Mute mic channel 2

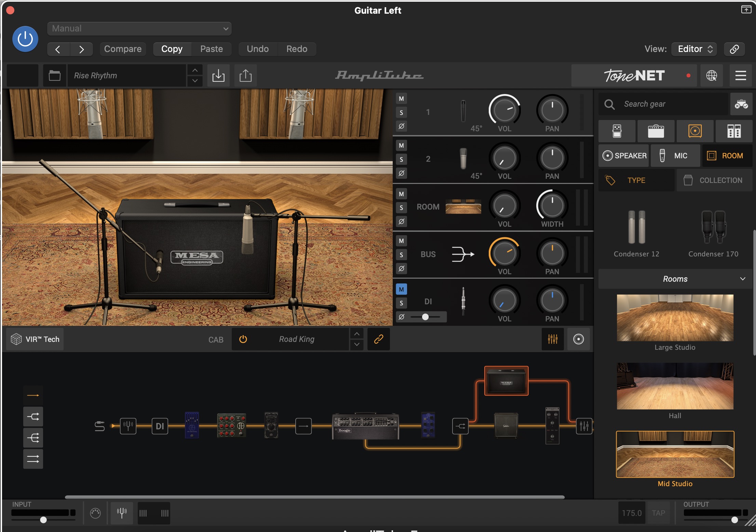(401, 146)
